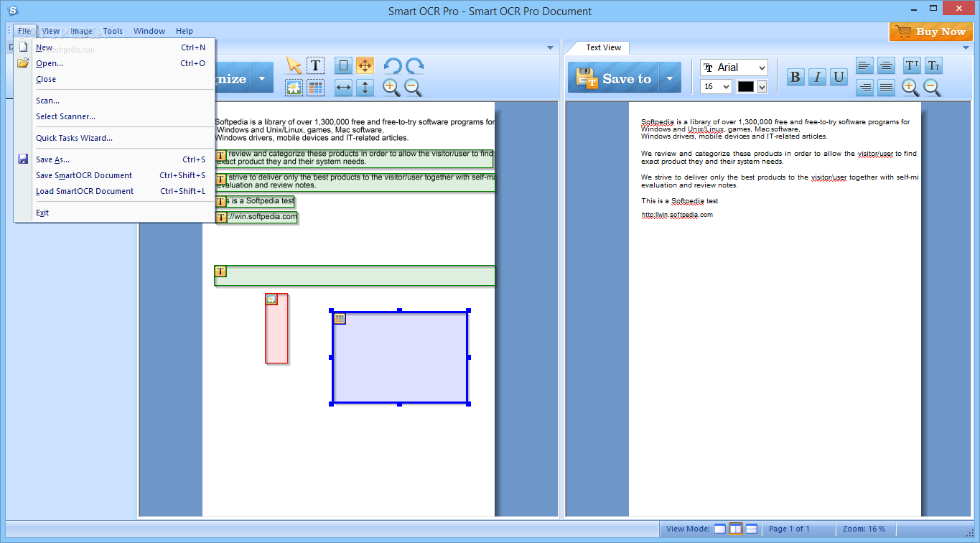Align text right

tap(865, 88)
